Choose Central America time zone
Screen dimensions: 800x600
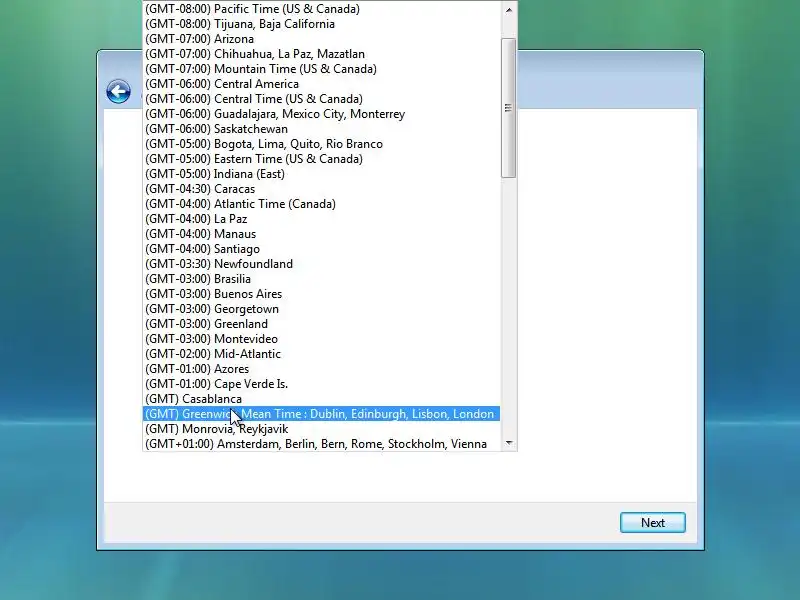tap(321, 84)
